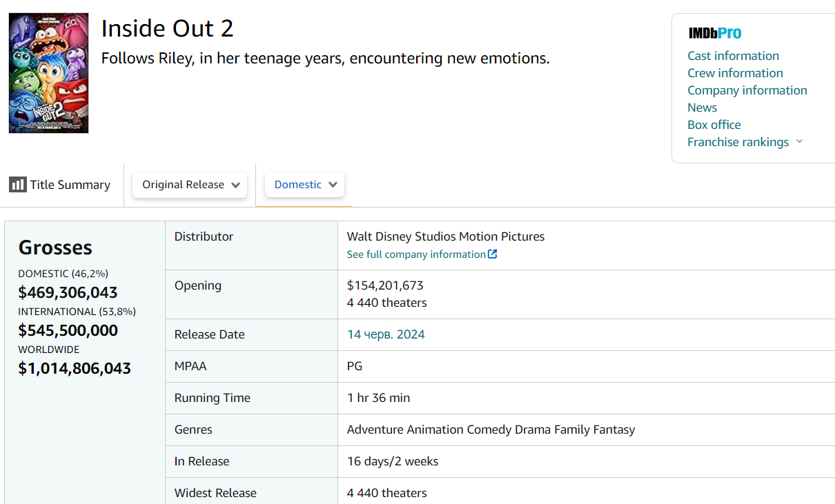Open the Box office link
Screen dimensions: 835x504
[714, 125]
